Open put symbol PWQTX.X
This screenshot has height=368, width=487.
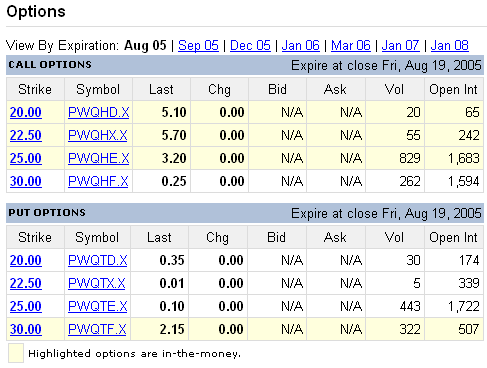[x=97, y=283]
